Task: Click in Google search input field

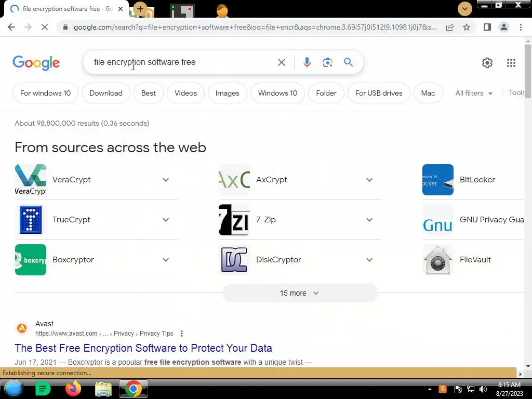Action: tap(183, 62)
